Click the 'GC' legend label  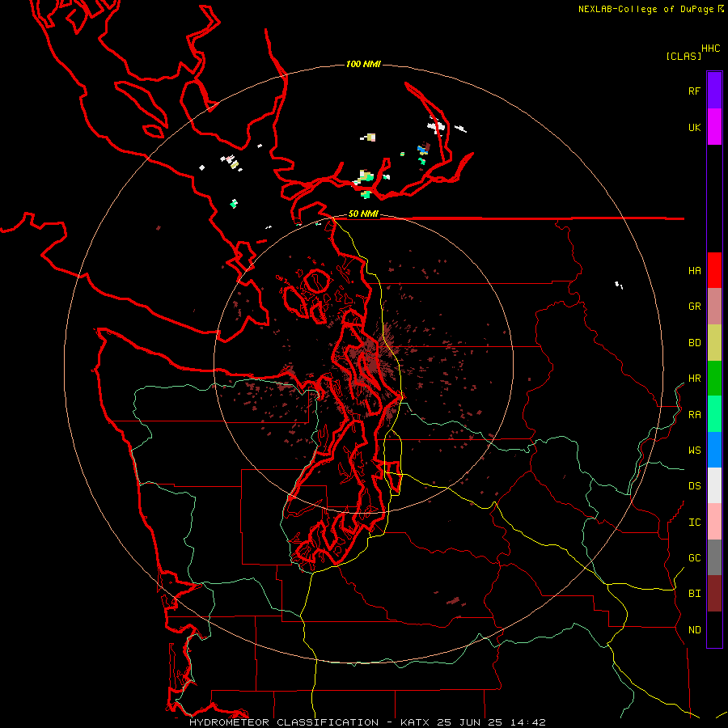(x=695, y=558)
